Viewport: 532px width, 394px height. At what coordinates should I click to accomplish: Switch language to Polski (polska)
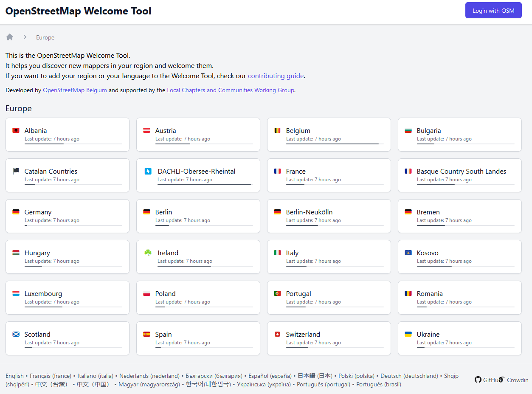(x=356, y=376)
